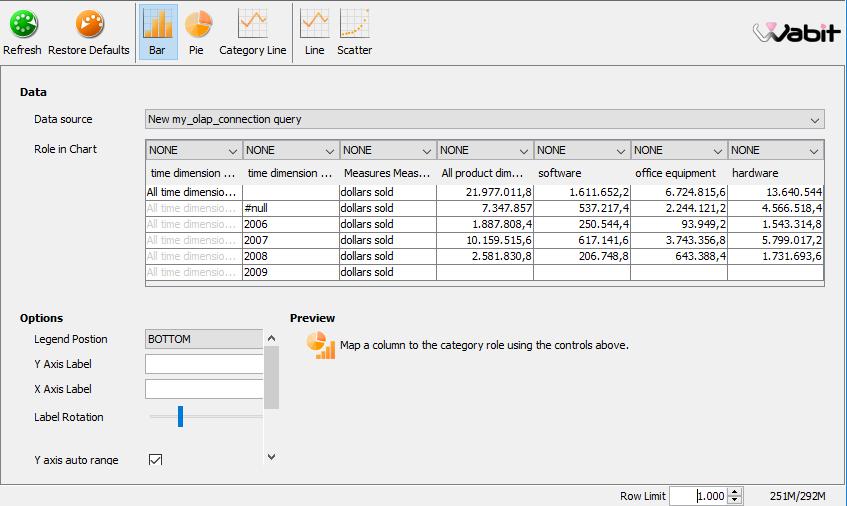Click the Label Rotation slider handle
The height and width of the screenshot is (506, 847).
pyautogui.click(x=180, y=416)
